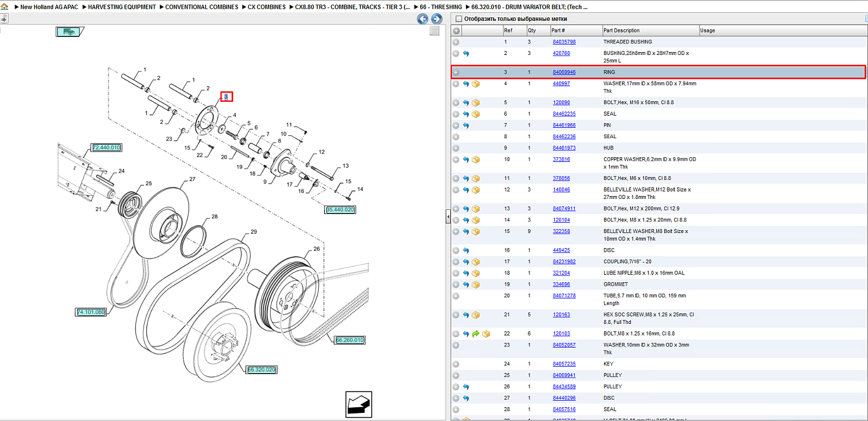The width and height of the screenshot is (868, 421).
Task: Open the HARVESTING EQUIPMENT breadcrumb
Action: 122,7
